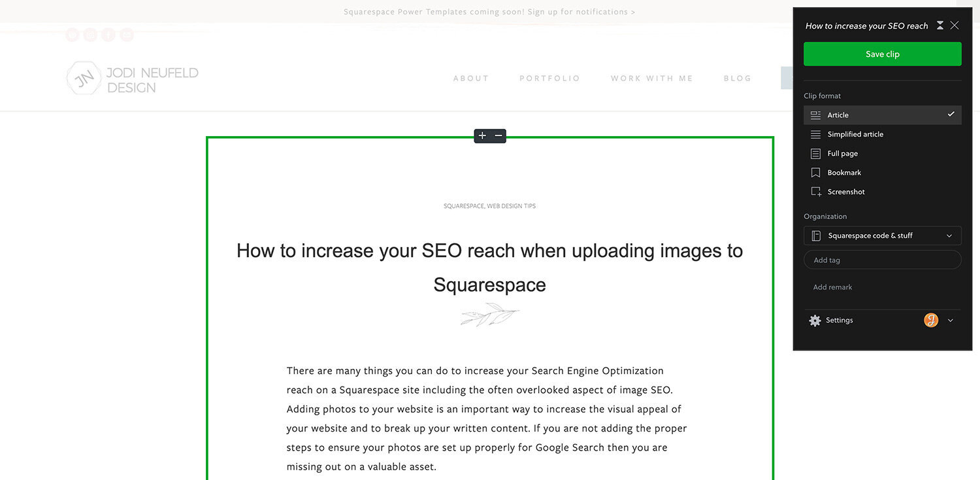The image size is (980, 480).
Task: Click the first pink social icon in header
Action: click(73, 35)
